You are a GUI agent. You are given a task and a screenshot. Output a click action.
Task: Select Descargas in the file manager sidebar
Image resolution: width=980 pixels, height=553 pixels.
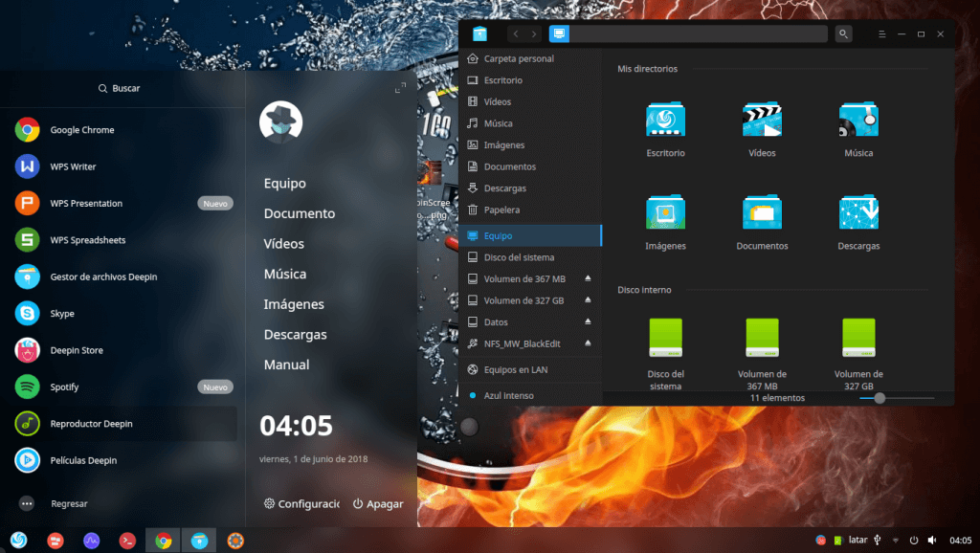click(504, 188)
